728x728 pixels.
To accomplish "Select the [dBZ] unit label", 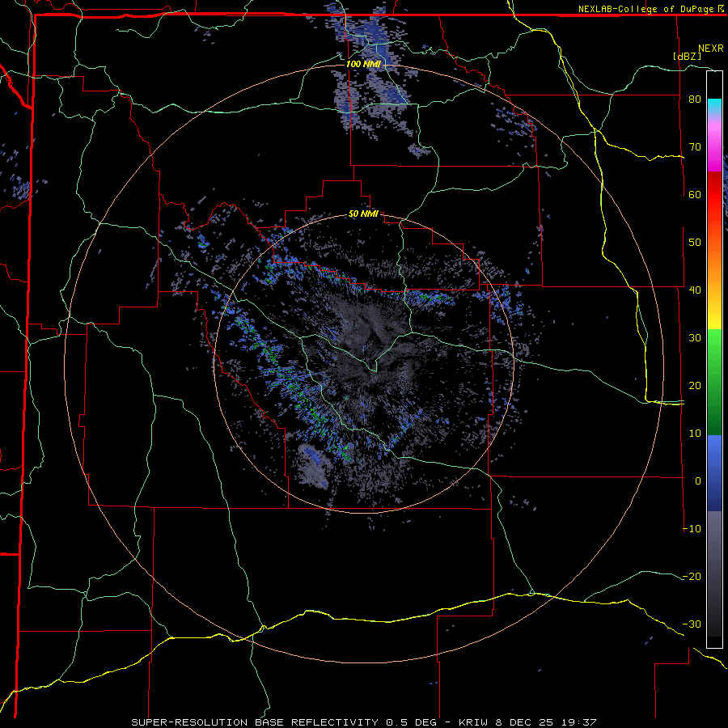I will pos(687,56).
